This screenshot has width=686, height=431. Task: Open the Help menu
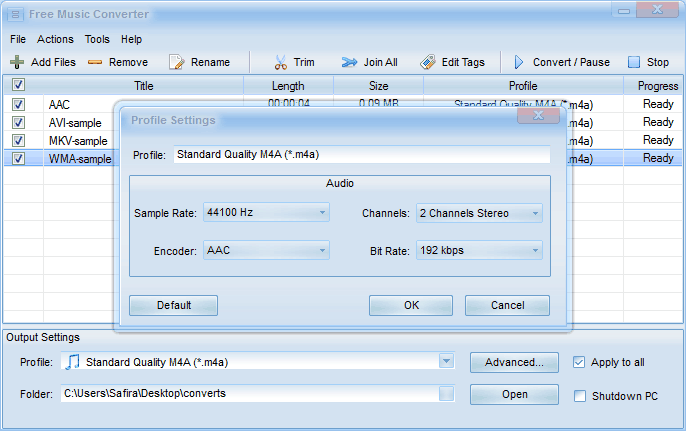[x=131, y=39]
